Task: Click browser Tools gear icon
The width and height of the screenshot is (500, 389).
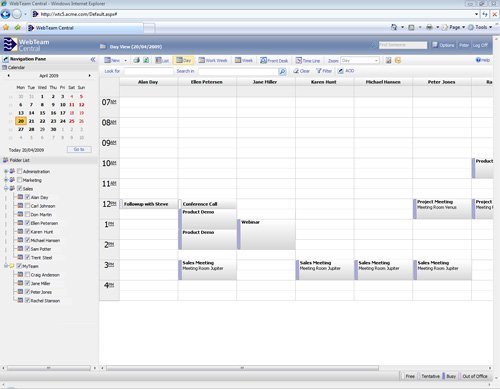Action: (471, 27)
